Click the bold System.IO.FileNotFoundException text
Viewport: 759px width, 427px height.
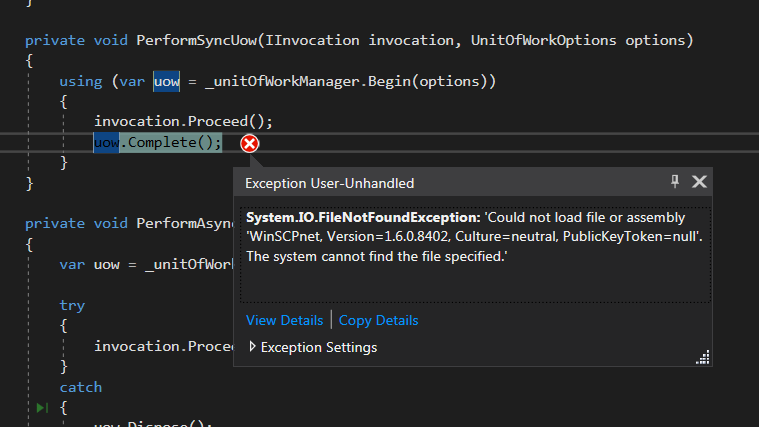coord(363,217)
